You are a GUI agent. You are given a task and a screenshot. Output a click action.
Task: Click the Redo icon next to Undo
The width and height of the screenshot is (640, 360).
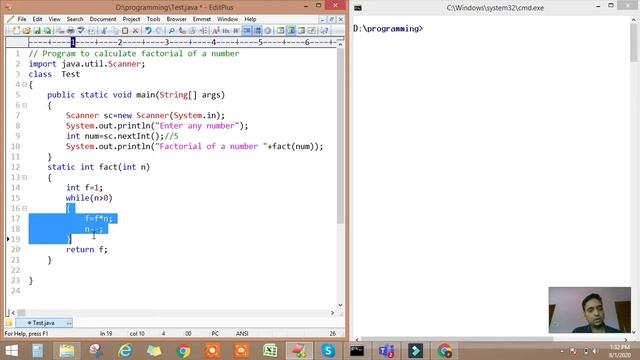[159, 31]
